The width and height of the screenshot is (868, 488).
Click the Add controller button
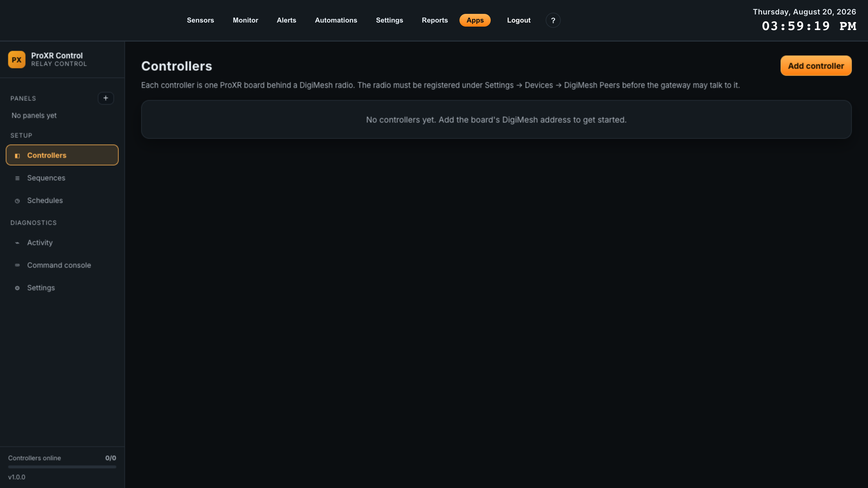tap(816, 66)
